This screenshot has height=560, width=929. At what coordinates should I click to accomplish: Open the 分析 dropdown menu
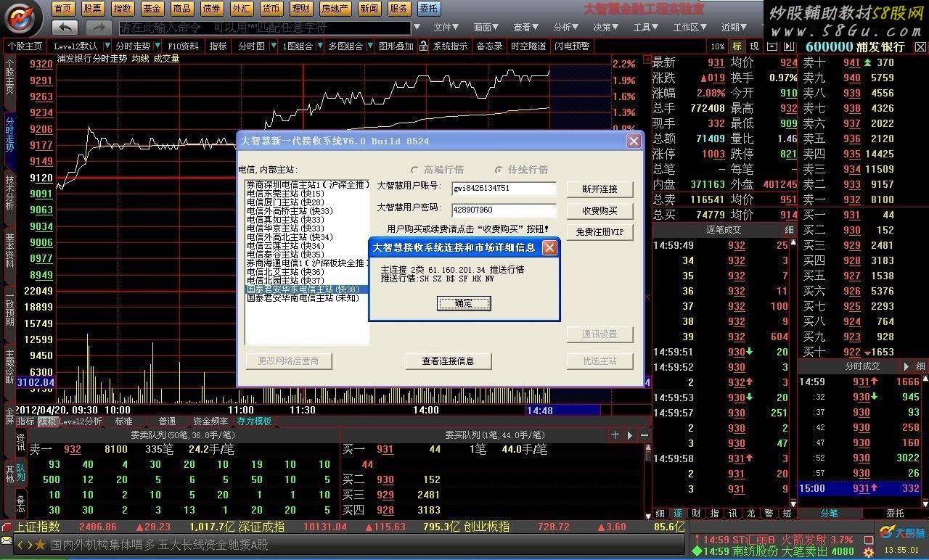566,28
